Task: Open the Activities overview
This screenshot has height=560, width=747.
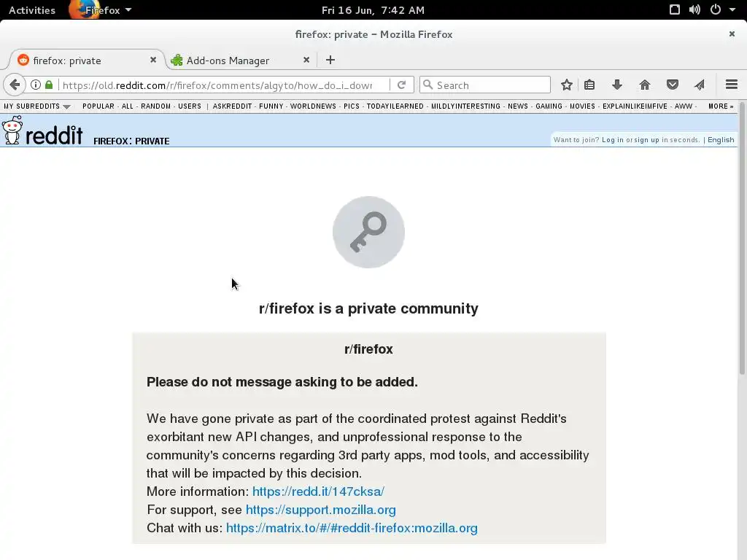Action: click(x=32, y=10)
